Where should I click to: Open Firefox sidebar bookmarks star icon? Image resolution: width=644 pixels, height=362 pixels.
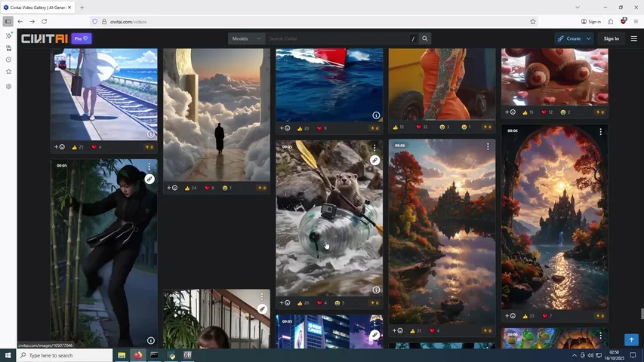[8, 72]
